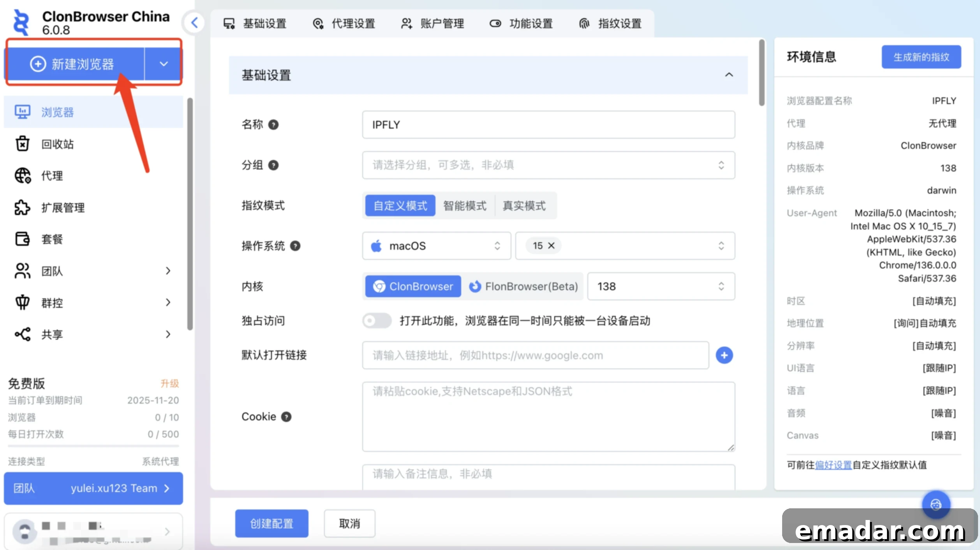Screen dimensions: 980x550
Task: Click the 基础设置 tab monitor icon
Action: coord(229,24)
